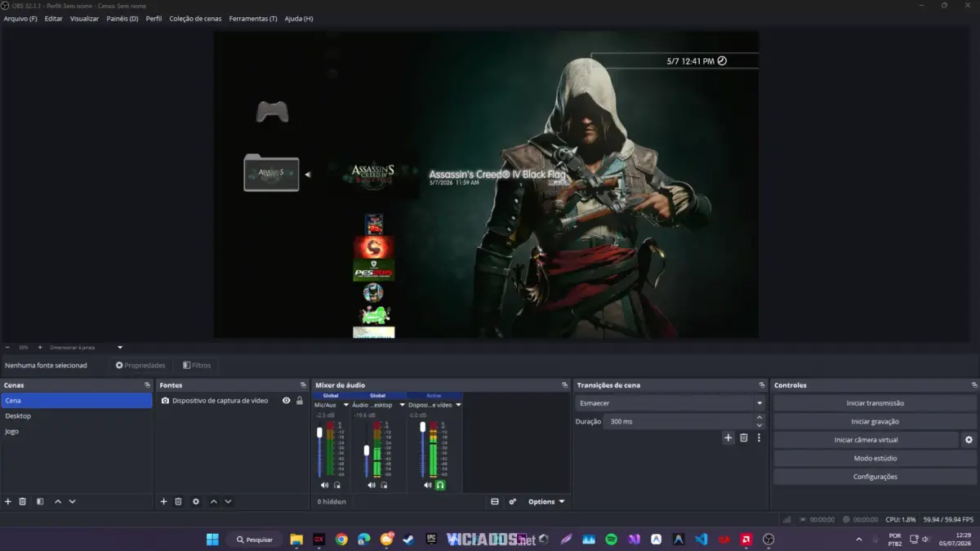Open the Arquivo menu
Viewport: 980px width, 551px height.
pyautogui.click(x=20, y=18)
